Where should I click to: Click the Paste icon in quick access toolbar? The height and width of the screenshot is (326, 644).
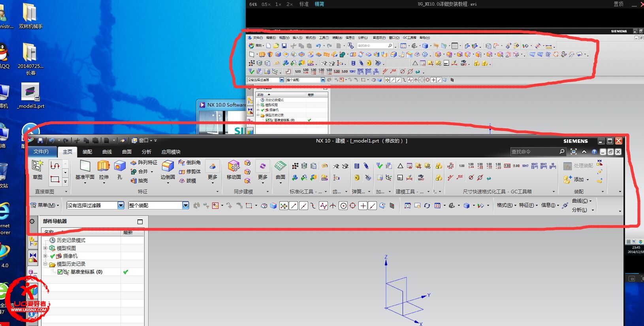(95, 141)
